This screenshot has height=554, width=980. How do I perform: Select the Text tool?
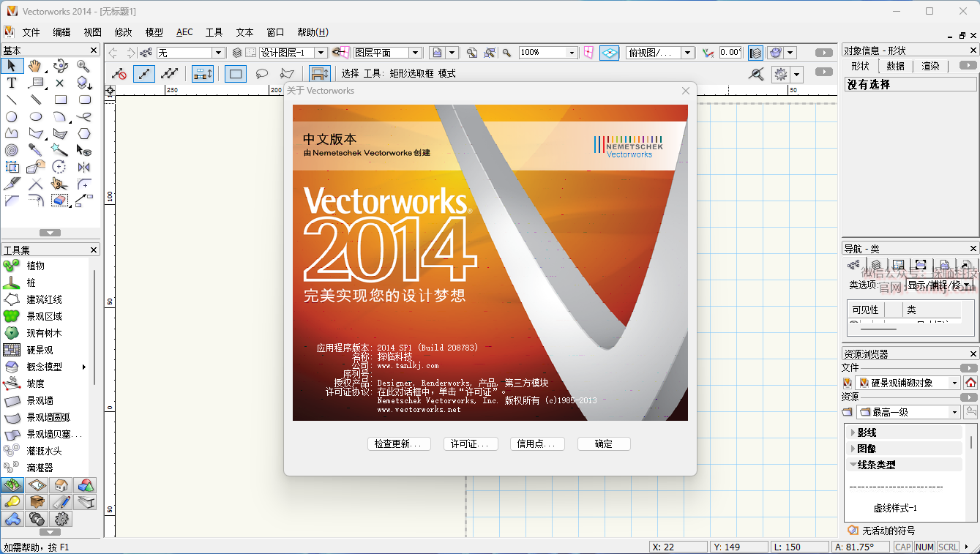(12, 83)
